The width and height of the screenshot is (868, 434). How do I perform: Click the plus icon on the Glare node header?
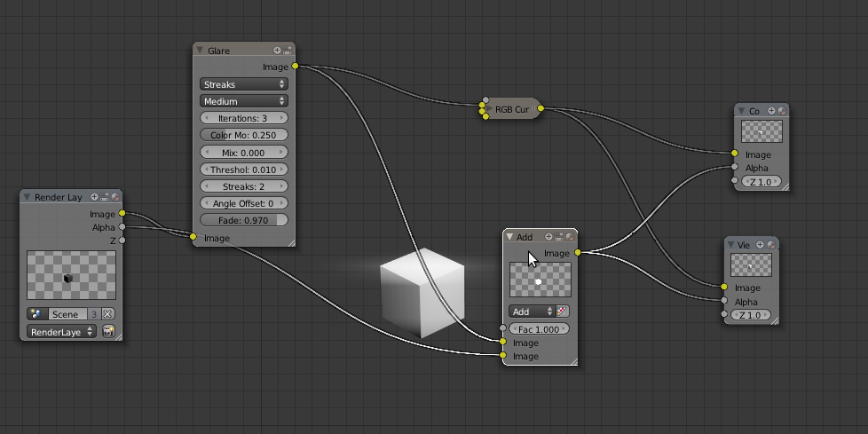(277, 51)
